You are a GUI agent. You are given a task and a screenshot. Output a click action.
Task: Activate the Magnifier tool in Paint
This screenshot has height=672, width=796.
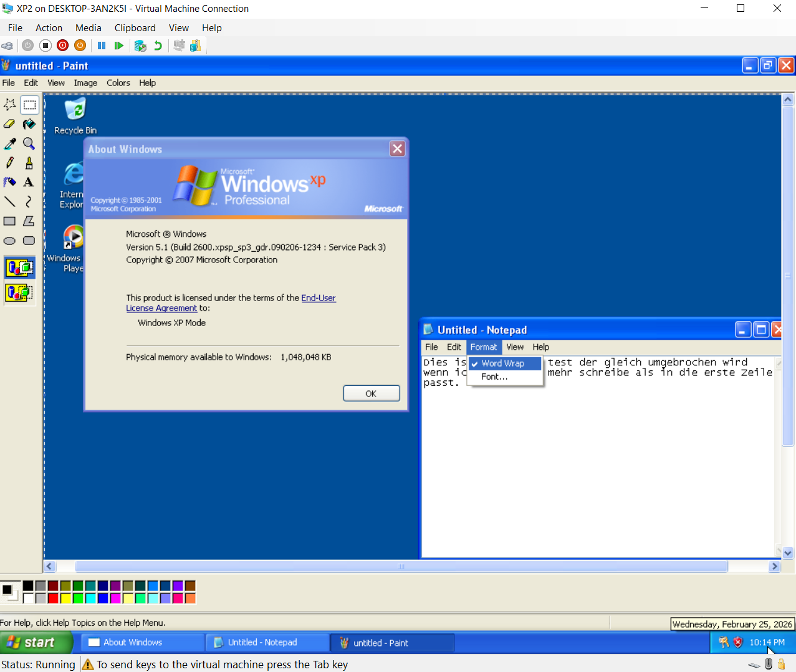pos(29,143)
